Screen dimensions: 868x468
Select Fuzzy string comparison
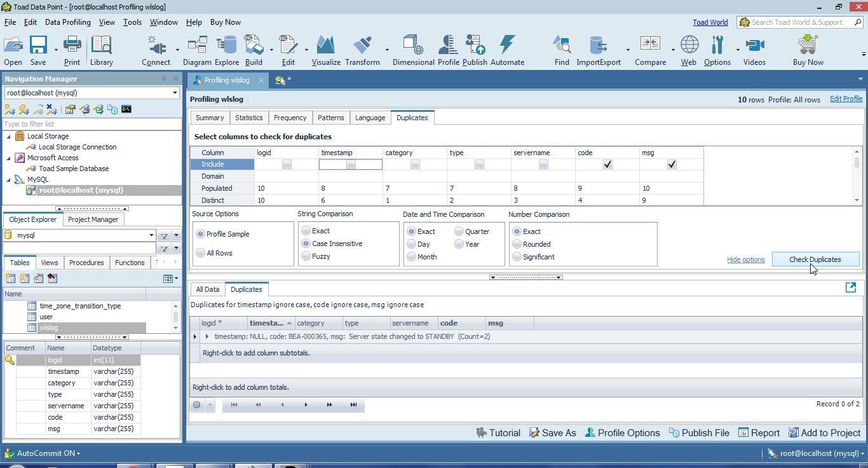tap(306, 256)
